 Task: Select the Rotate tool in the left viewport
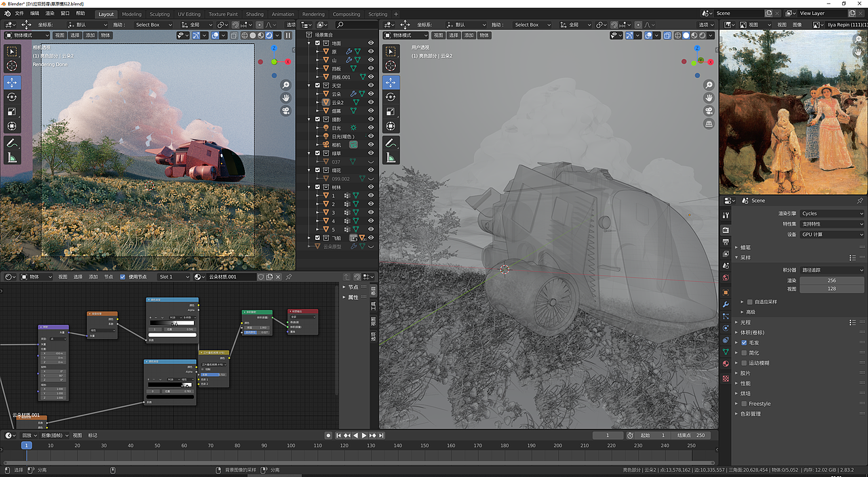pyautogui.click(x=12, y=97)
